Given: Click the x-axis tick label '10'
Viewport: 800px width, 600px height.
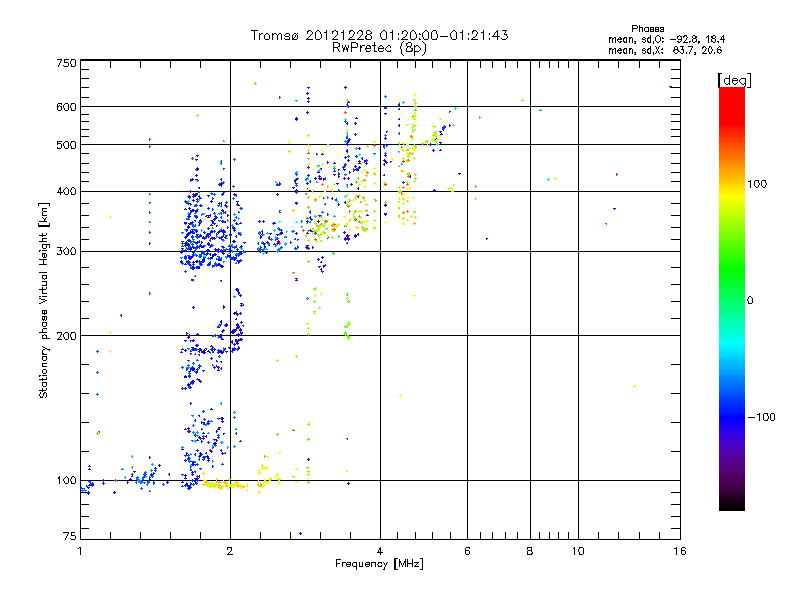Looking at the screenshot, I should click(x=578, y=551).
